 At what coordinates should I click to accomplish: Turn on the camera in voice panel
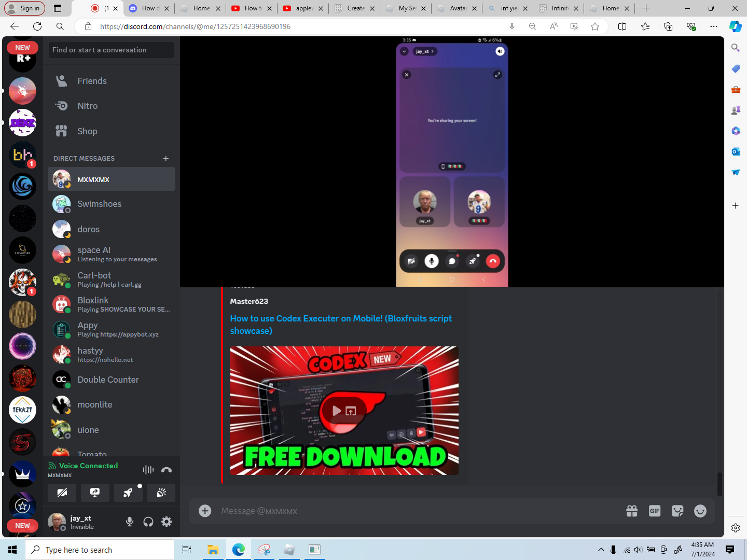[62, 493]
